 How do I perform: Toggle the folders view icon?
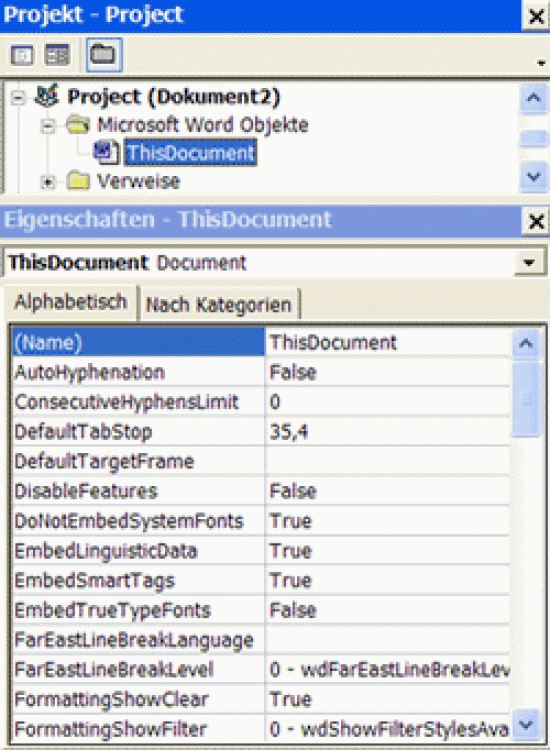(x=104, y=55)
